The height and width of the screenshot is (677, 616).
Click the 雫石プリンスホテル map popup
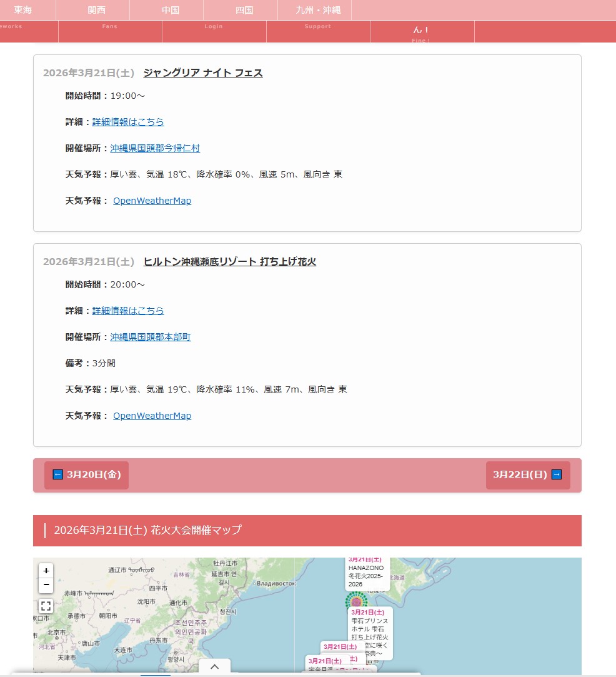pyautogui.click(x=370, y=633)
